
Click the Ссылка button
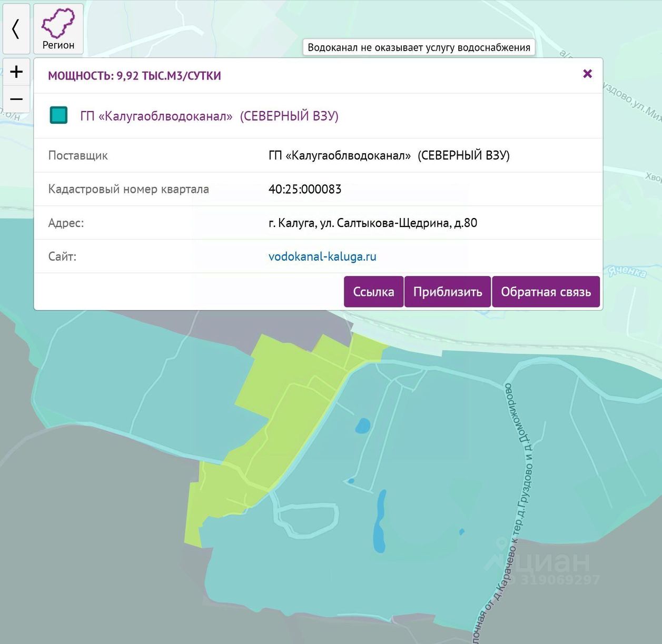tap(373, 292)
